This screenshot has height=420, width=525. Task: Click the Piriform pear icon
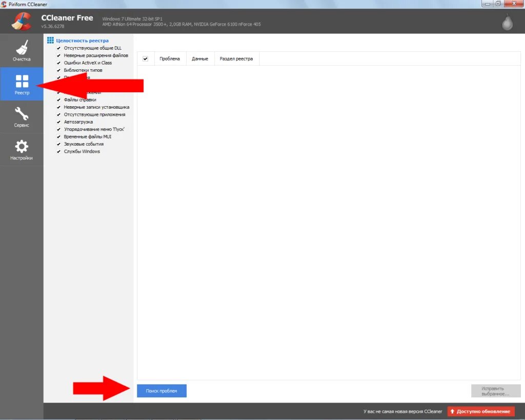[x=507, y=23]
